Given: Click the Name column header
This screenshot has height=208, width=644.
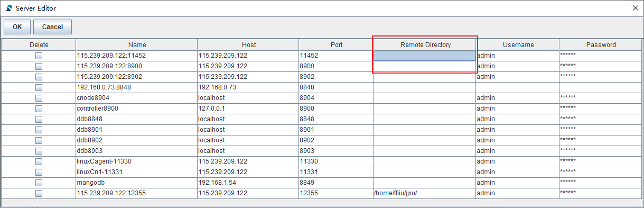Looking at the screenshot, I should click(x=137, y=45).
